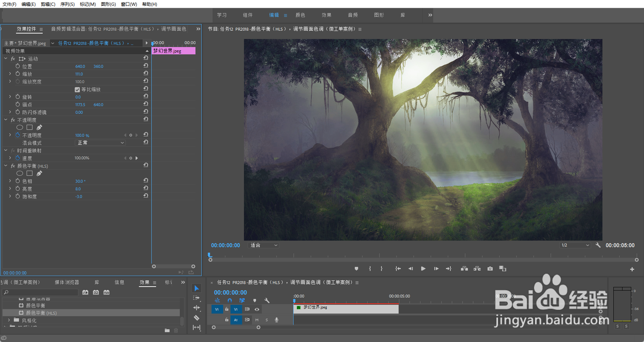Select the Track Select Forward tool
Image resolution: width=644 pixels, height=342 pixels.
[197, 298]
